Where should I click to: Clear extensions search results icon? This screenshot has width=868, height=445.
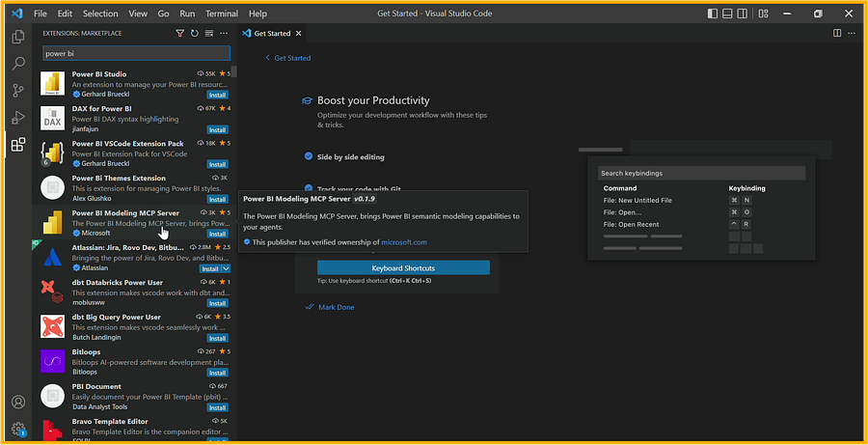[209, 33]
